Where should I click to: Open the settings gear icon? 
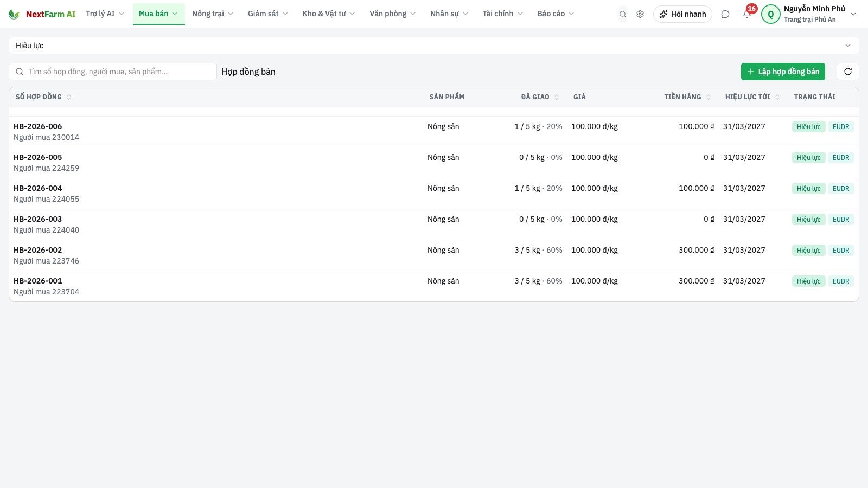(x=640, y=14)
